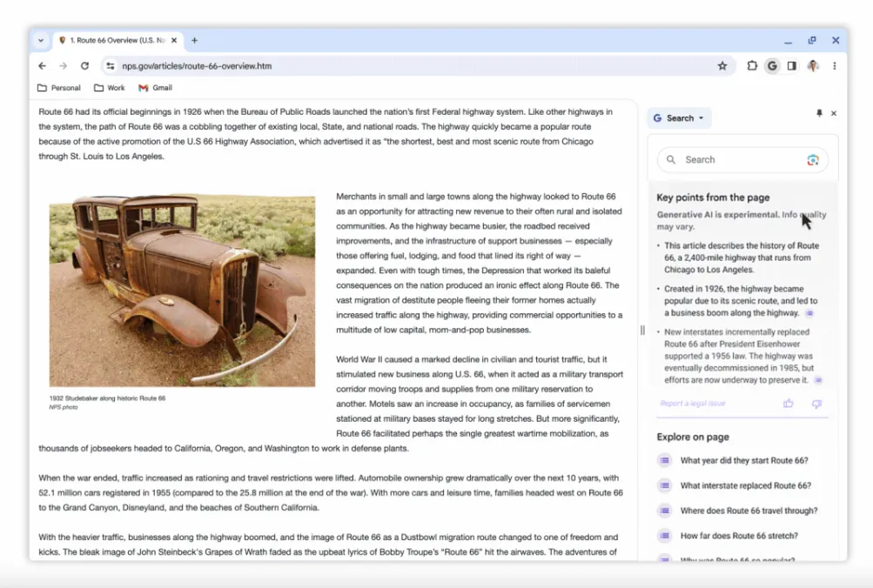
Task: Open the Extensions puzzle icon
Action: (752, 65)
